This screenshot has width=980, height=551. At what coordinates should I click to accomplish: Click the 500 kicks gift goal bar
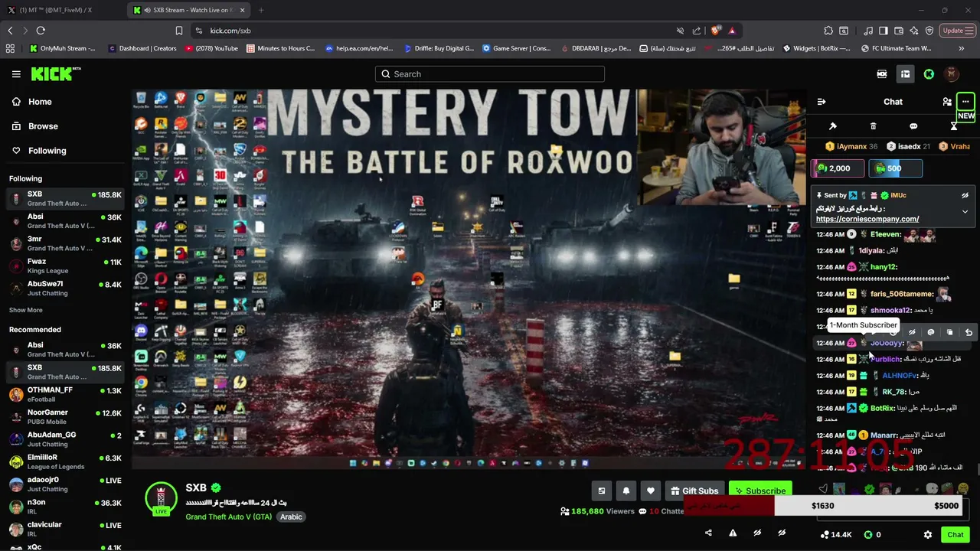895,168
